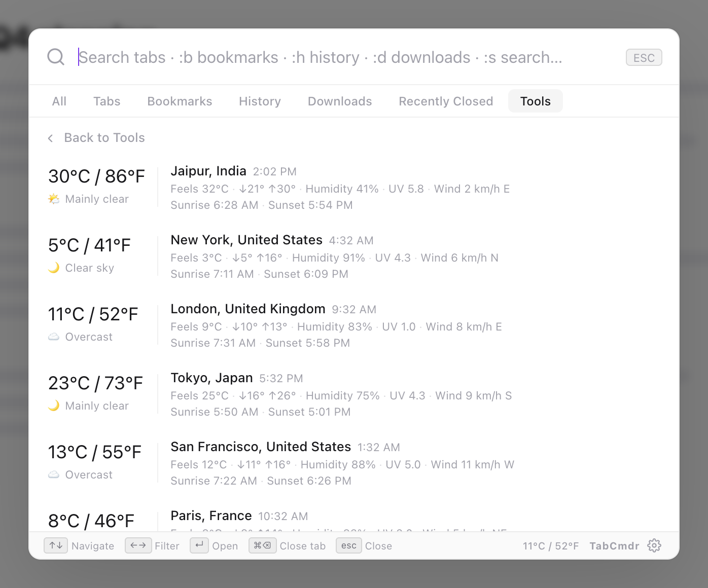Viewport: 708px width, 588px height.
Task: Click the 30°C / 86°F temperature
Action: (96, 176)
